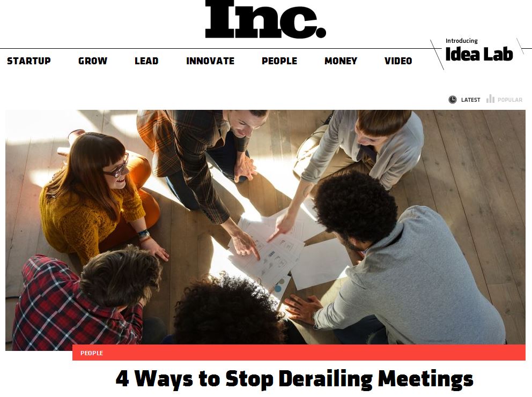
Task: Open the VIDEO section
Action: 398,61
